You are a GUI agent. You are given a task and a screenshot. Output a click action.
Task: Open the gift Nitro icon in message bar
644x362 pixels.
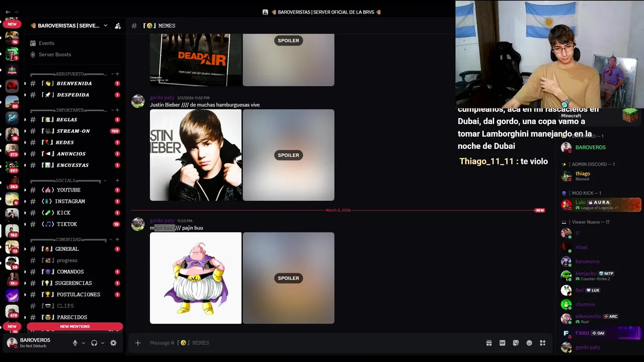coord(489,343)
